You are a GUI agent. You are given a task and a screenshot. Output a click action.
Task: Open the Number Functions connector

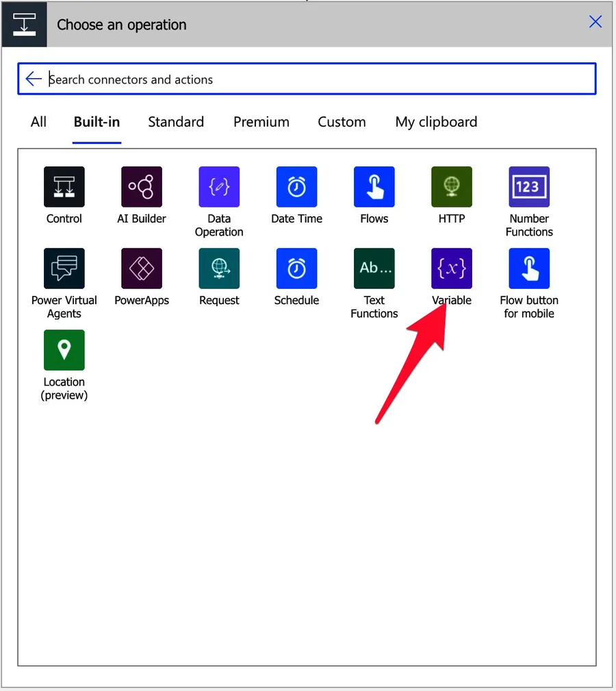[x=529, y=187]
